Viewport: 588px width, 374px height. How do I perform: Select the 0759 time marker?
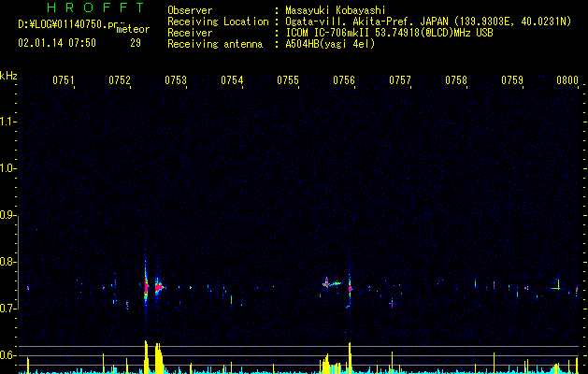pos(512,79)
